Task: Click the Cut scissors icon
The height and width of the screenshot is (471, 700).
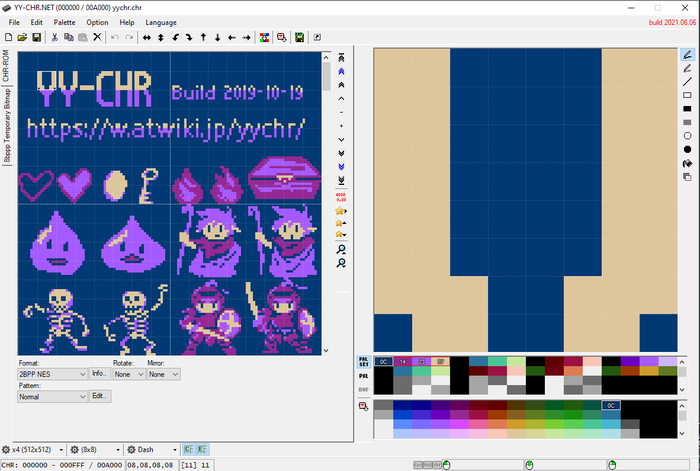Action: [55, 38]
